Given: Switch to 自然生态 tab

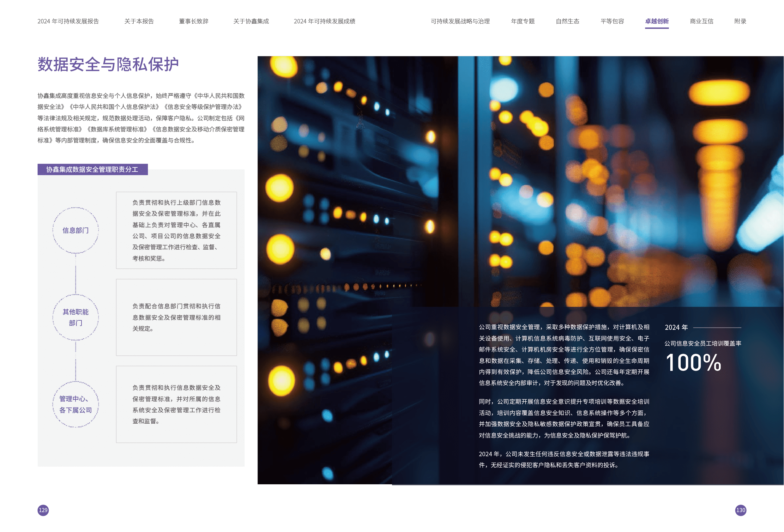Looking at the screenshot, I should [567, 21].
